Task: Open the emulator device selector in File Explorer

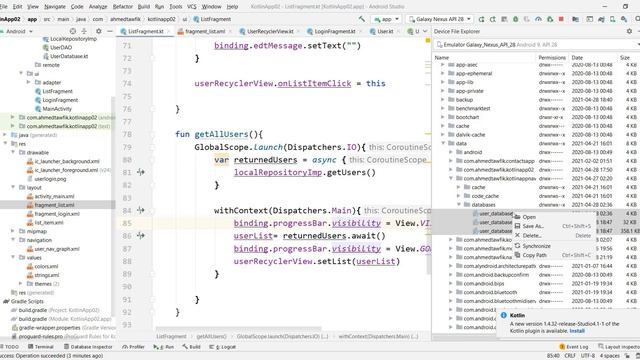Action: click(537, 44)
